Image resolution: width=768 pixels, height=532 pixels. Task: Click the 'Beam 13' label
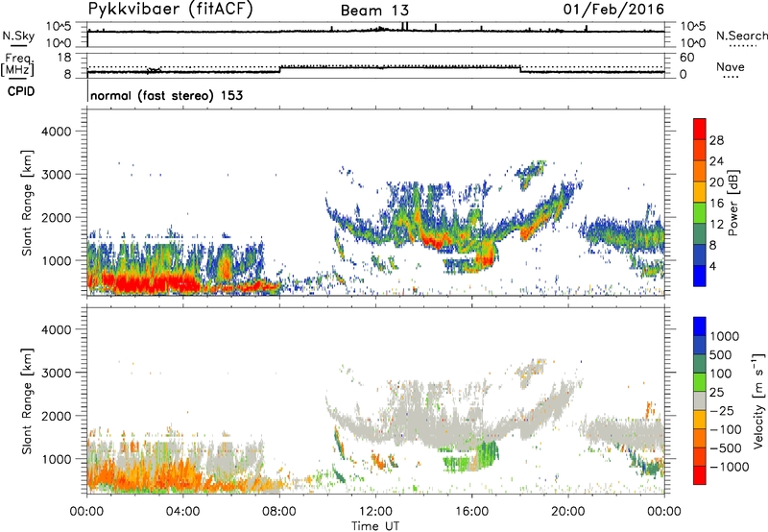[374, 11]
